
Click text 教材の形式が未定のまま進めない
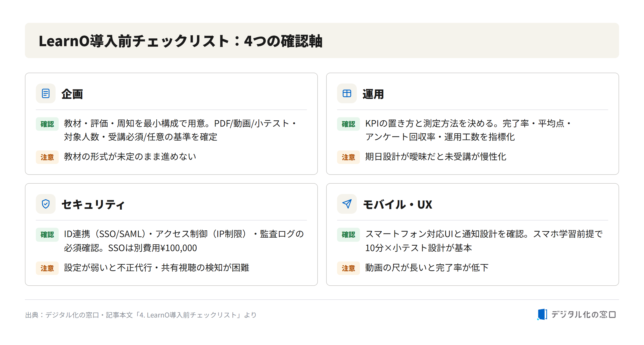(x=130, y=156)
